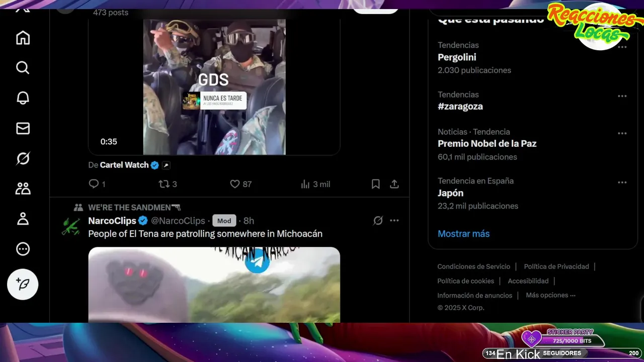Share the Cartel Watch video post

394,184
